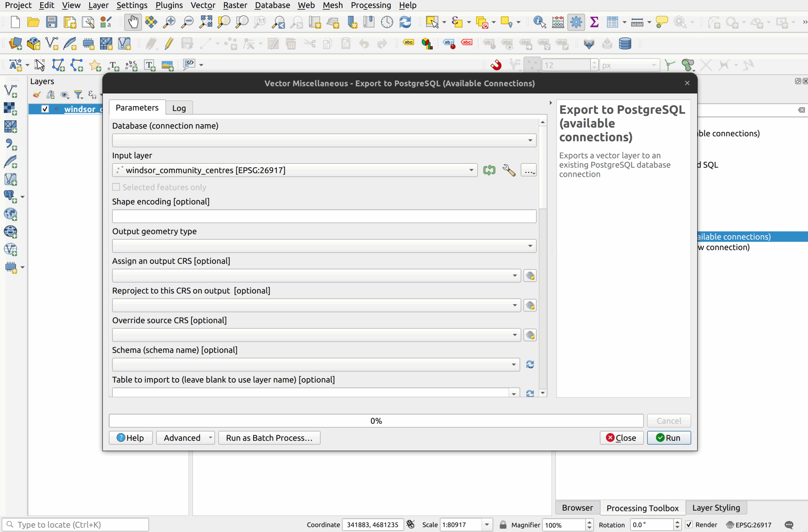Open the Output geometry type dropdown
Viewport: 808px width, 532px height.
point(530,246)
